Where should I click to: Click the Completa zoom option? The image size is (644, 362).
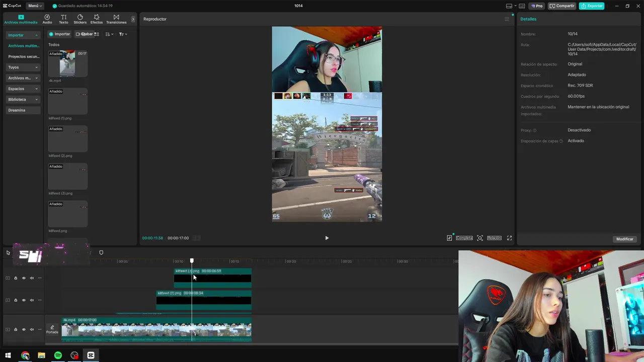(x=464, y=238)
